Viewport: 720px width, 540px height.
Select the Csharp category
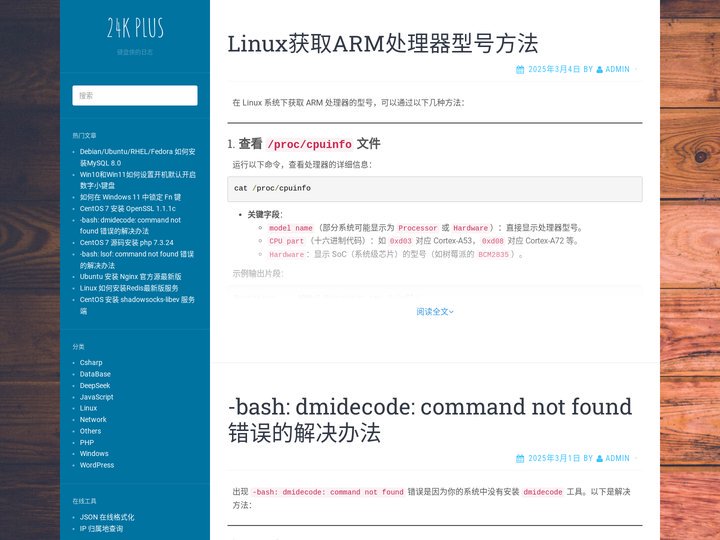pyautogui.click(x=91, y=362)
